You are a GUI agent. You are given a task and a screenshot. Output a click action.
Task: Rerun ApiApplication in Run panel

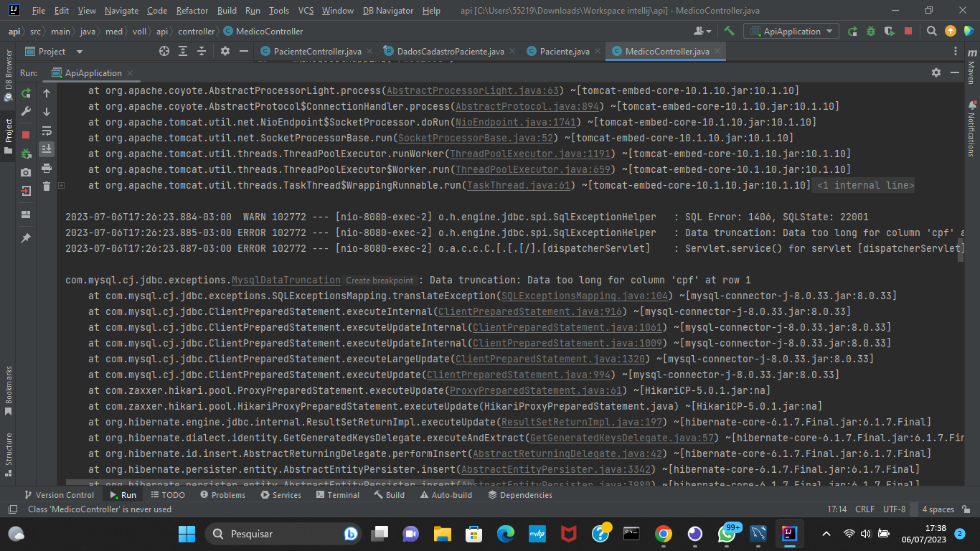pos(26,93)
